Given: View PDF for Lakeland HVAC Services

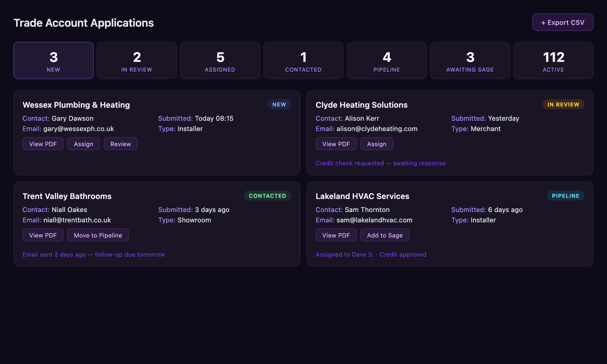Looking at the screenshot, I should tap(336, 235).
